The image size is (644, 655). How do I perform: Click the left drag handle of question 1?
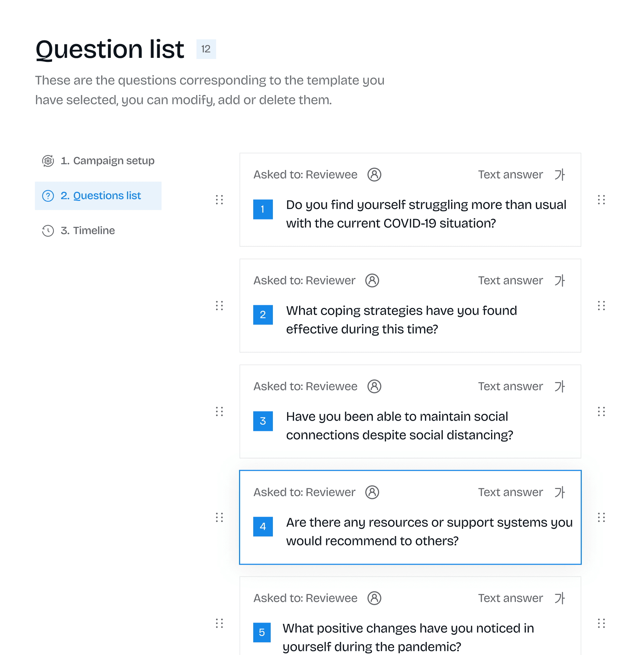click(219, 201)
